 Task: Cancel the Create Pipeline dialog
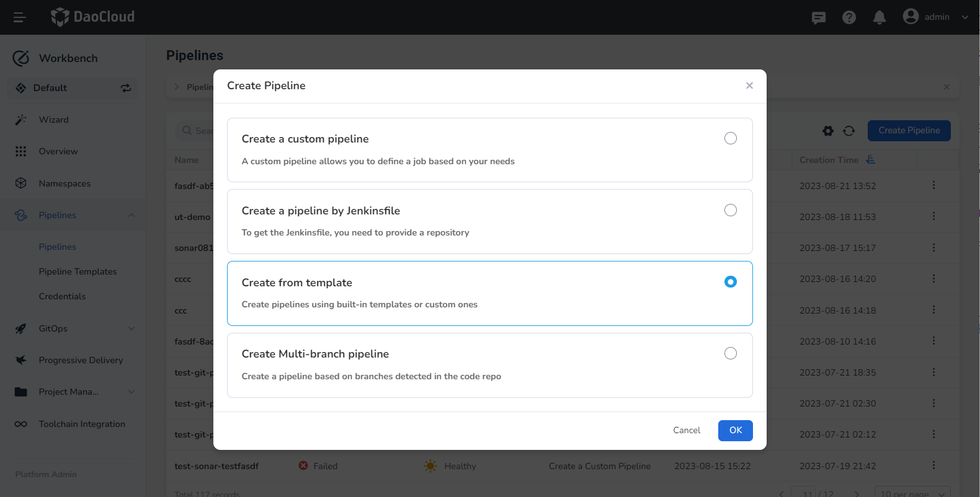pos(687,430)
